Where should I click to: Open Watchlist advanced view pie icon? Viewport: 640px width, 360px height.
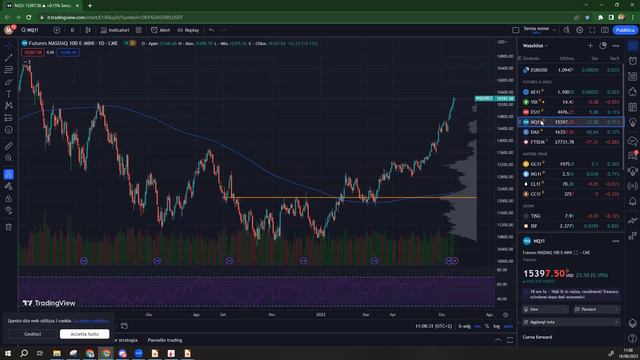pos(603,46)
